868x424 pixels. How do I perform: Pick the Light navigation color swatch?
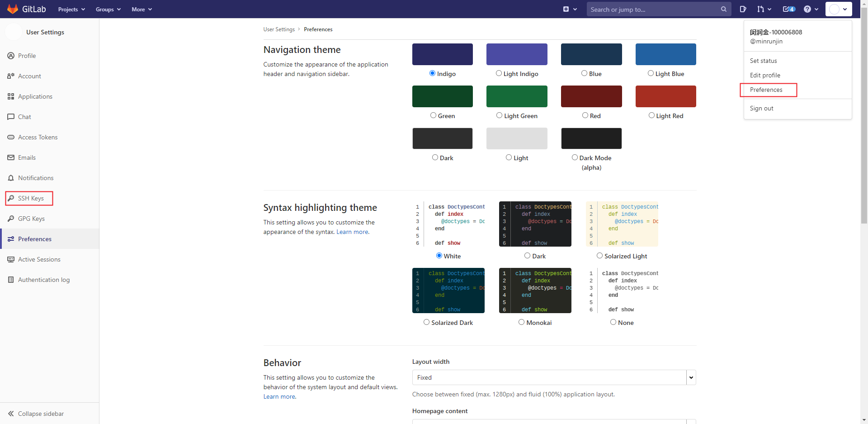(x=517, y=138)
